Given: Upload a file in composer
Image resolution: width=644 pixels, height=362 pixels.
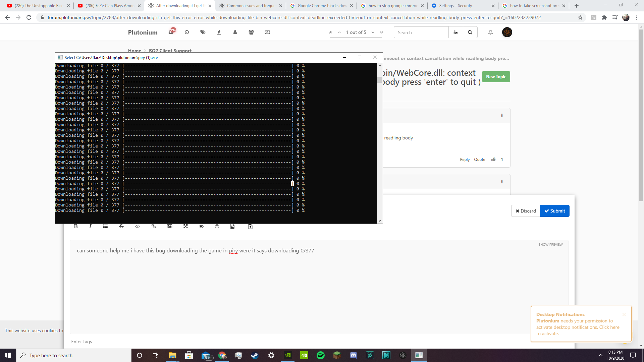Looking at the screenshot, I should coord(250,227).
